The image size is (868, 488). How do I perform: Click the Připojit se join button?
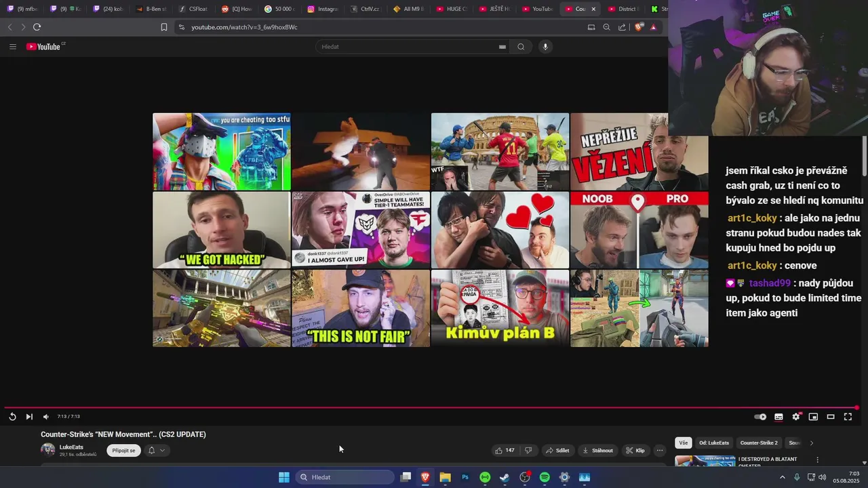point(123,450)
